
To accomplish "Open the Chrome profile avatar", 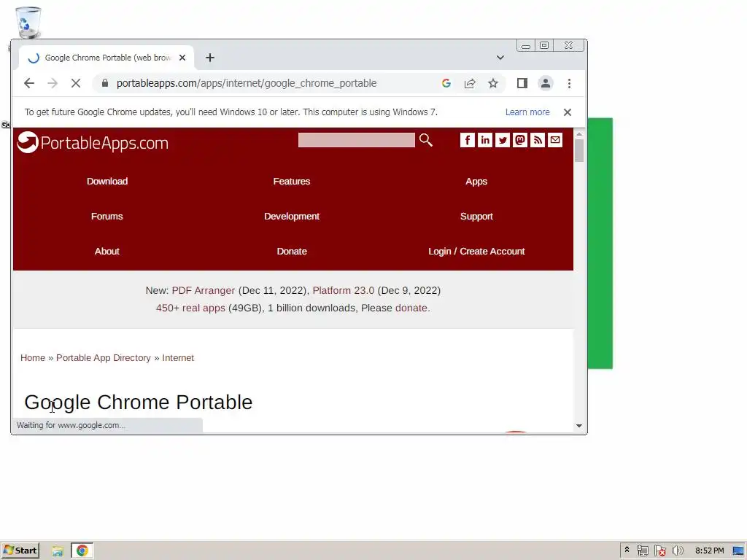I will [546, 83].
